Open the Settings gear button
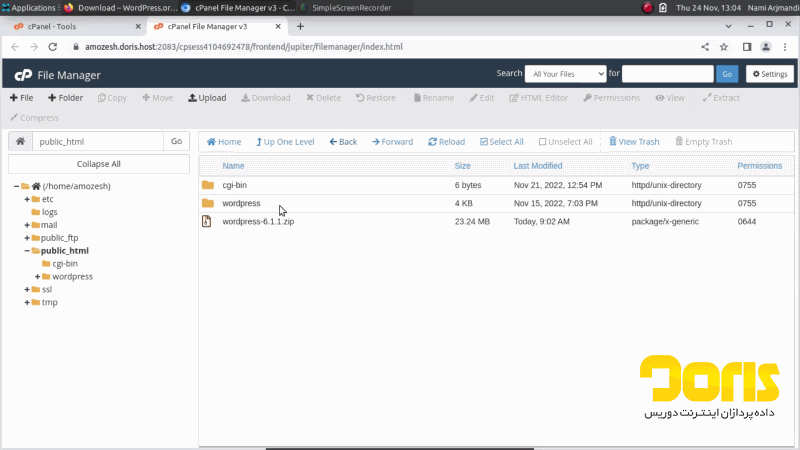 (x=769, y=74)
